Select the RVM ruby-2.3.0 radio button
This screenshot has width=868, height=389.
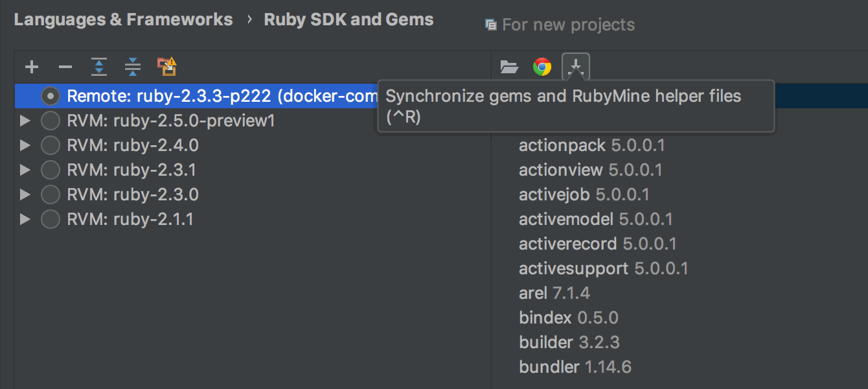pos(51,194)
